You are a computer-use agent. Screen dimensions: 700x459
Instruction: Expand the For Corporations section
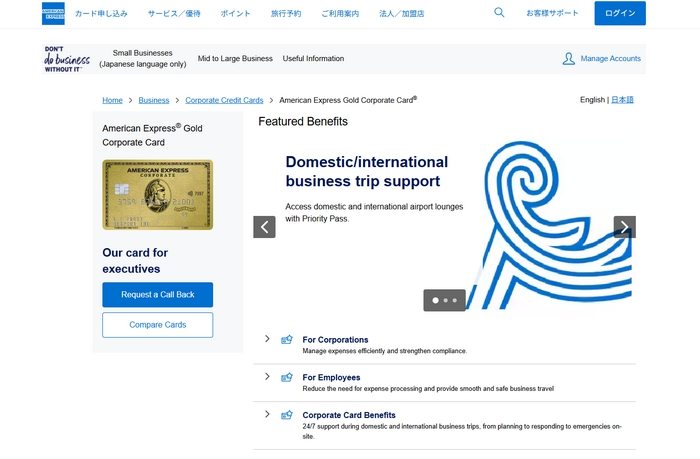[267, 339]
